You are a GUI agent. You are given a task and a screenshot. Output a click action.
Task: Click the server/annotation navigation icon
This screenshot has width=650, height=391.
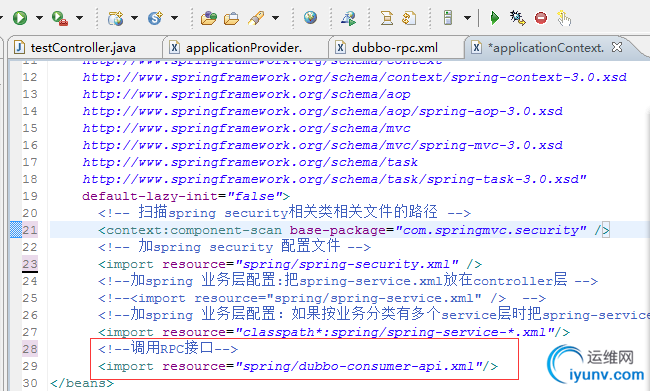tap(448, 18)
